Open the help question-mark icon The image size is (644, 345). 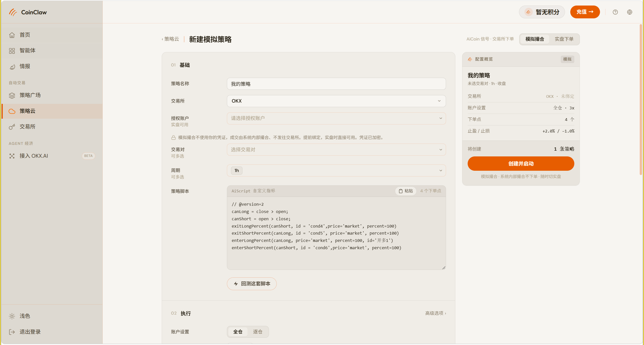coord(615,12)
